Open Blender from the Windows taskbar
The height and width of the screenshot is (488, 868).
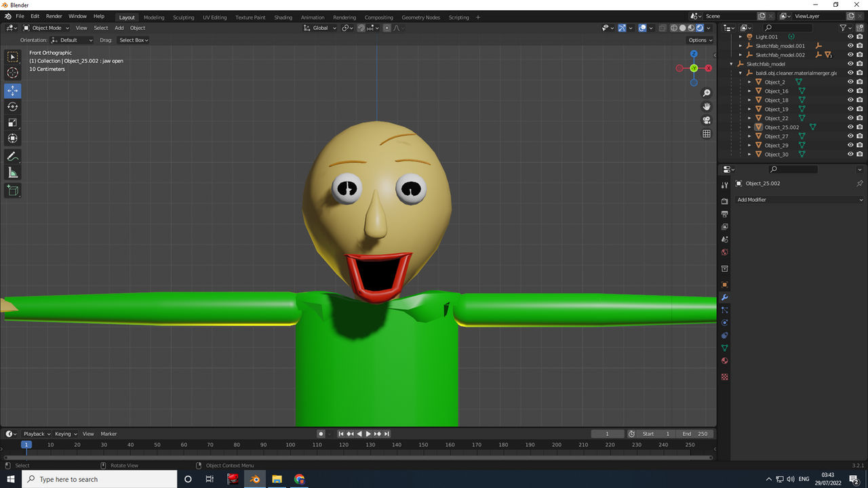coord(255,479)
